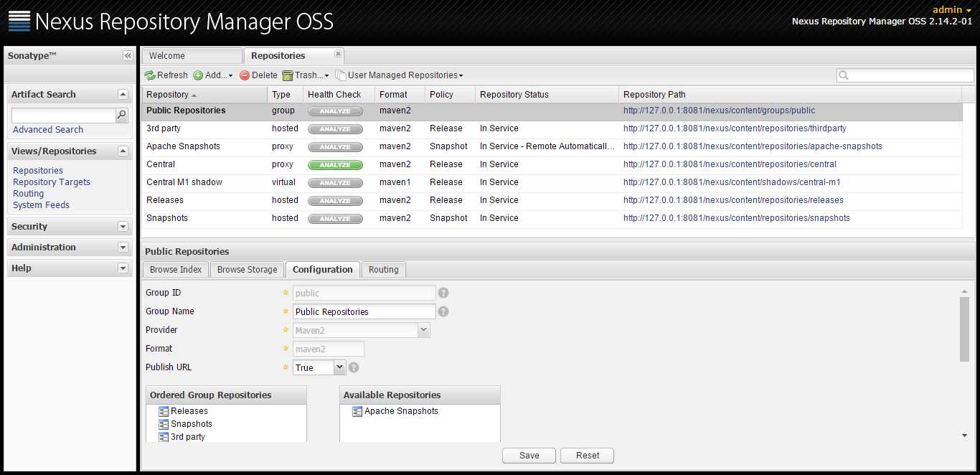
Task: Open User Managed Repositories dropdown
Action: [400, 75]
